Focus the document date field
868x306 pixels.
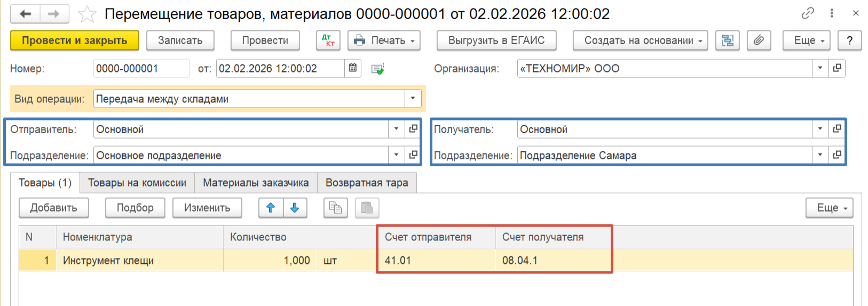(280, 68)
